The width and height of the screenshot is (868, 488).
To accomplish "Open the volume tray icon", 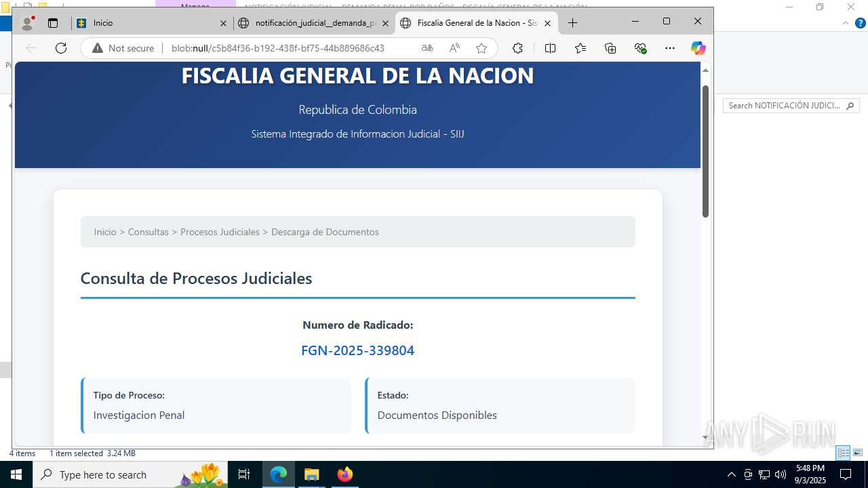I will [x=780, y=474].
